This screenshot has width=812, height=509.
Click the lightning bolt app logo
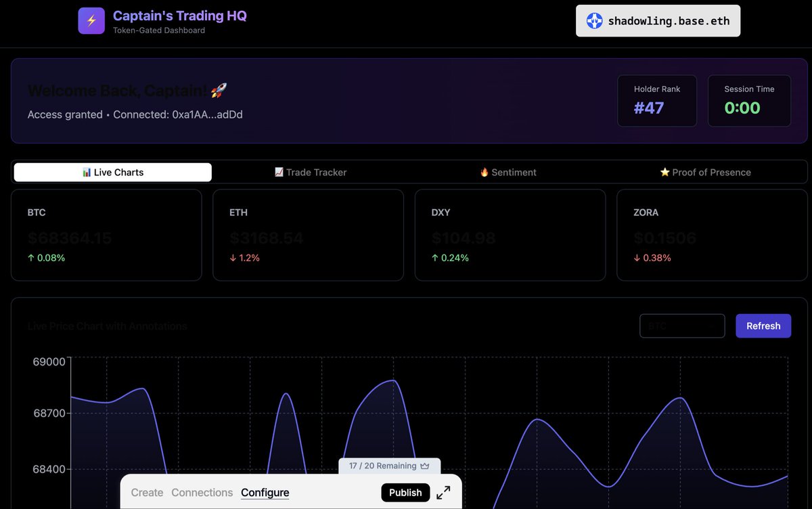pyautogui.click(x=91, y=20)
